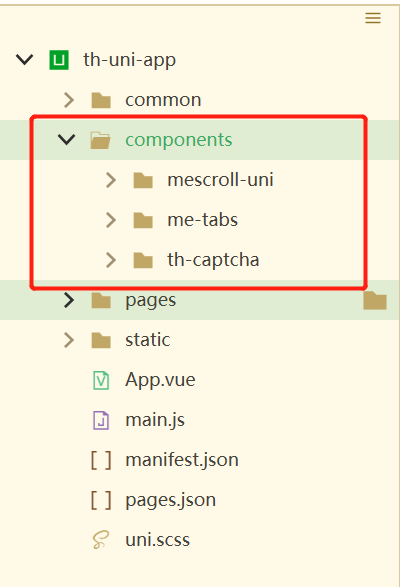Expand the pages folder chevron
Viewport: 400px width, 587px height.
point(69,300)
